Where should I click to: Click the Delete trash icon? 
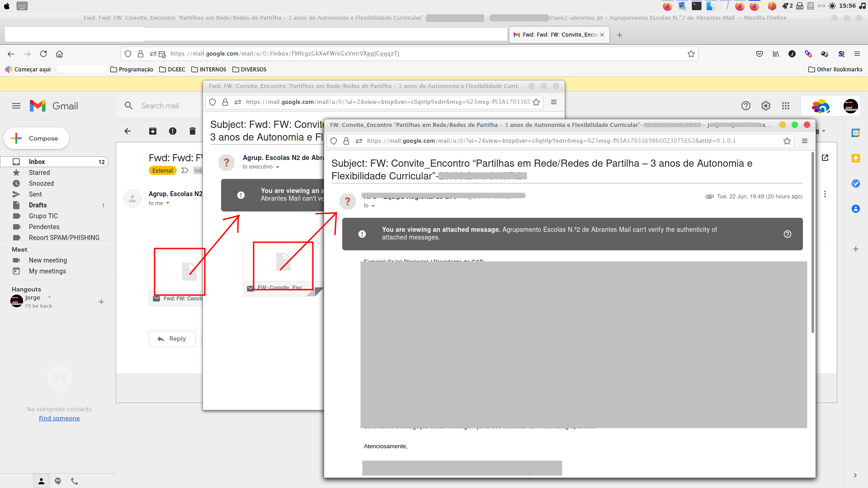tap(193, 131)
